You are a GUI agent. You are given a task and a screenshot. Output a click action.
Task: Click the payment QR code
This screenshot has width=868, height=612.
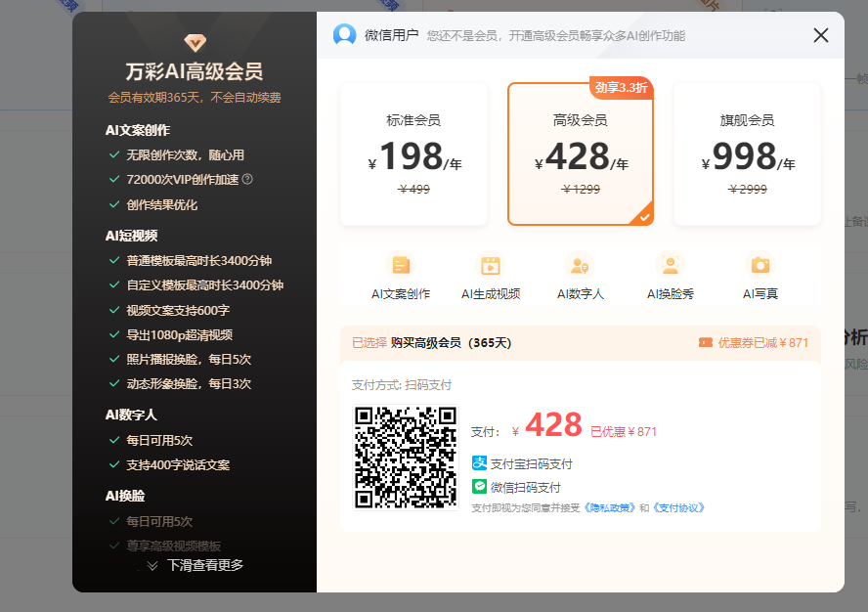(x=405, y=455)
